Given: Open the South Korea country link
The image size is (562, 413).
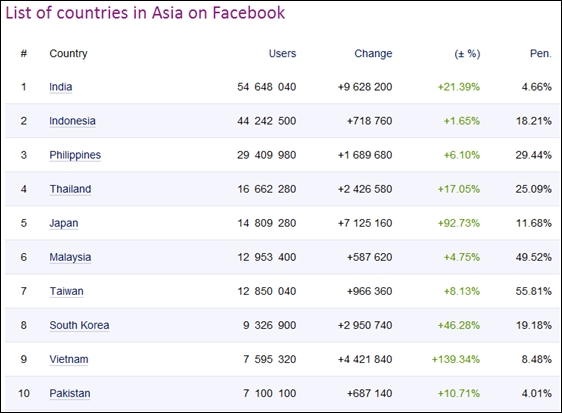Looking at the screenshot, I should (79, 325).
